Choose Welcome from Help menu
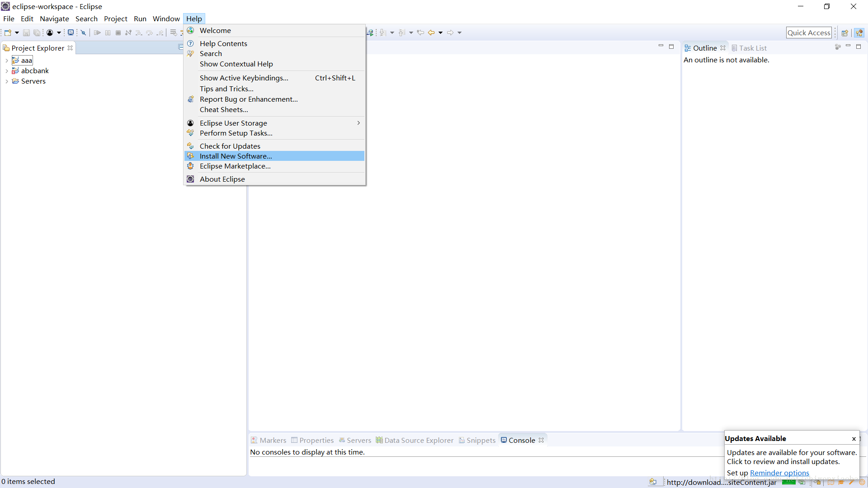Image resolution: width=868 pixels, height=488 pixels. pyautogui.click(x=274, y=30)
